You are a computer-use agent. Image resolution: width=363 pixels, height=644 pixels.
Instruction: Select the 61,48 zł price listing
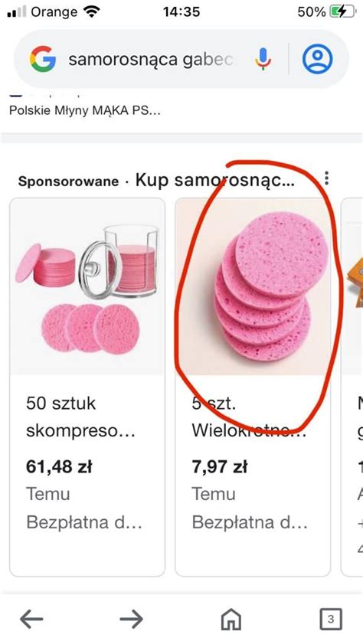point(59,467)
